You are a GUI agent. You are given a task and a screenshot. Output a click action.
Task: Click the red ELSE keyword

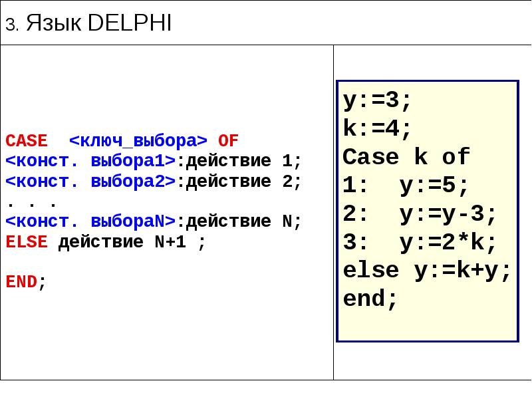coord(27,241)
